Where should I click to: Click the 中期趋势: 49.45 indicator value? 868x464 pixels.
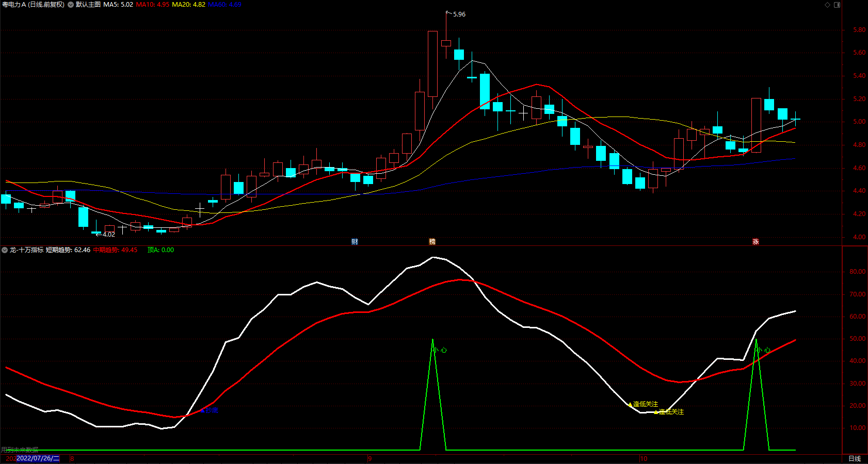tap(115, 250)
